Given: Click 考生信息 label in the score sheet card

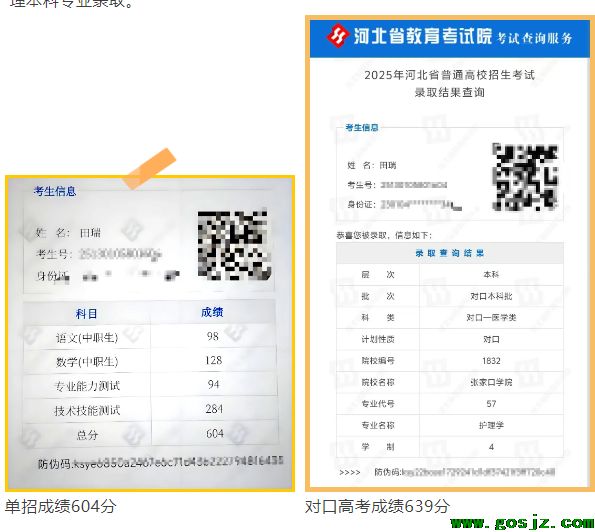Looking at the screenshot, I should pos(55,191).
